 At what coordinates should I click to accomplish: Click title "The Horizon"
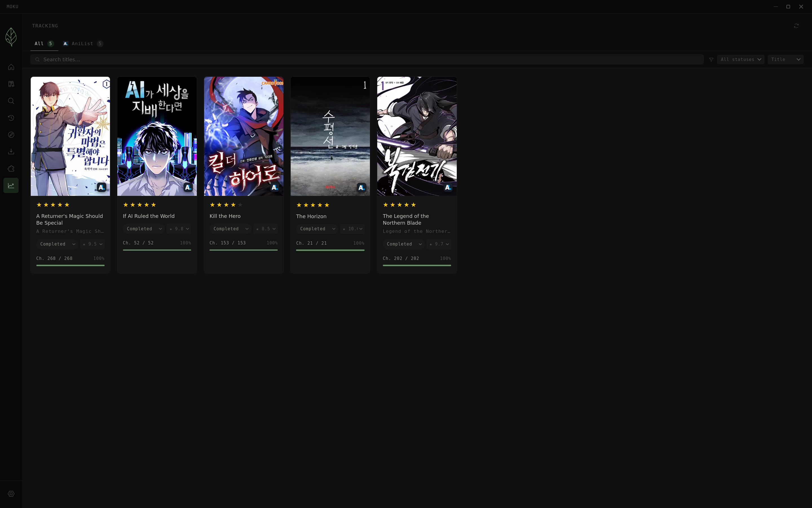click(311, 216)
